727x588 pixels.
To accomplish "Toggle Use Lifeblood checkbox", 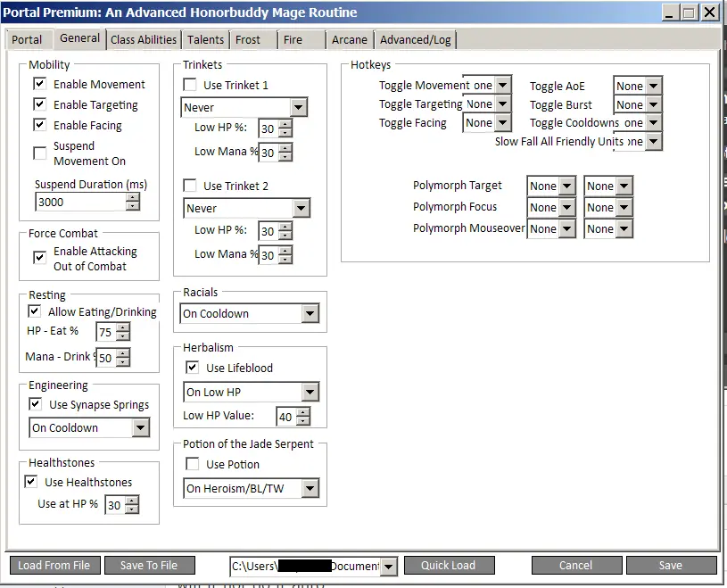I will [193, 368].
